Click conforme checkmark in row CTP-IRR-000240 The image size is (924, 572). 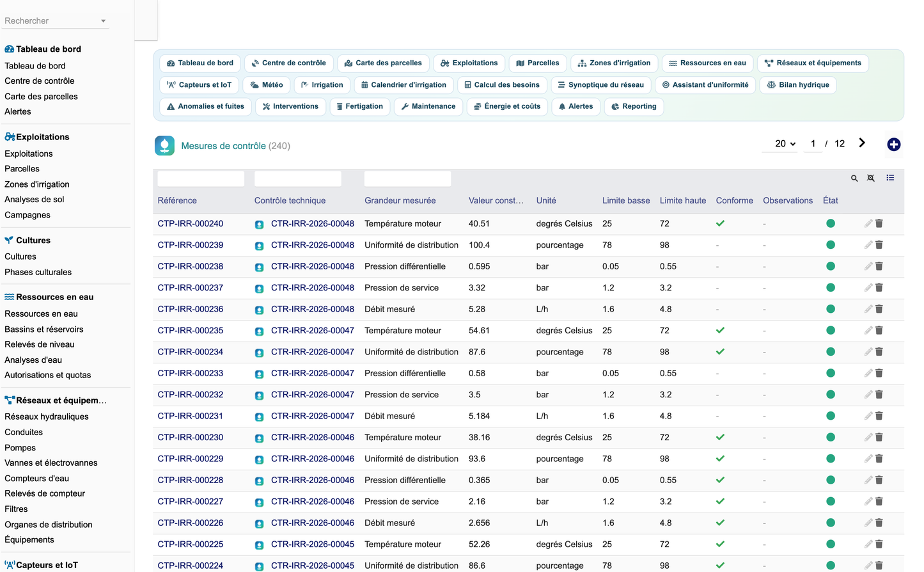tap(720, 223)
